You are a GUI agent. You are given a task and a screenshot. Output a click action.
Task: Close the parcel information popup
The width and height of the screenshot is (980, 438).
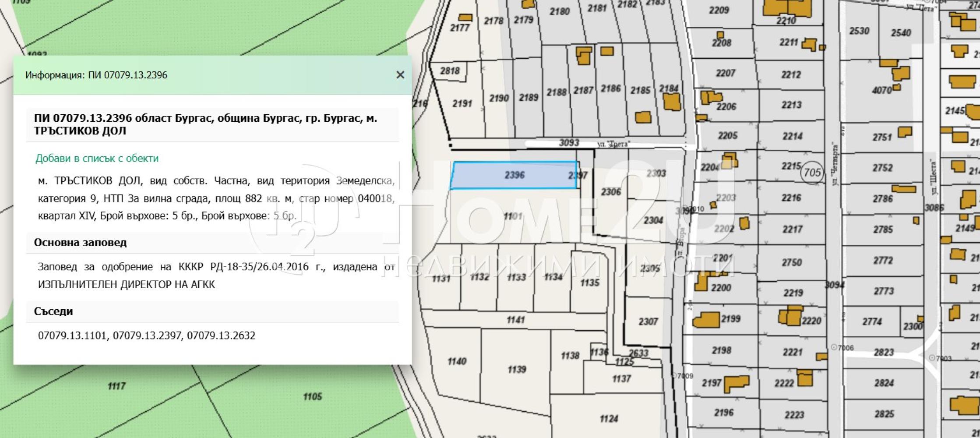(x=400, y=75)
